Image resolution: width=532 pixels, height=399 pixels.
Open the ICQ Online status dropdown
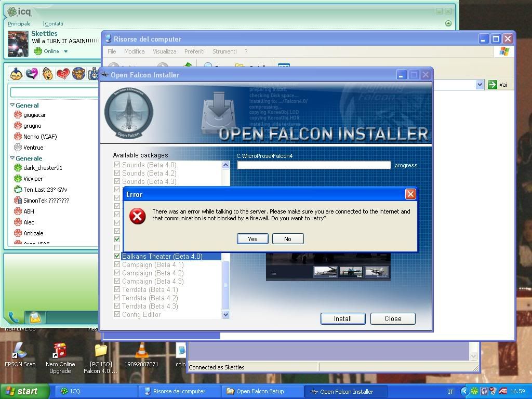pos(65,51)
